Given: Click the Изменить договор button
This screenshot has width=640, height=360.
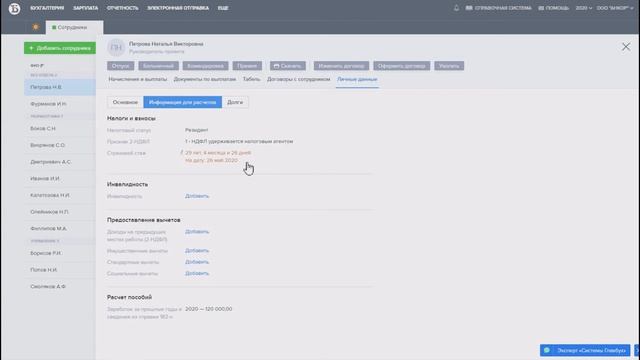Looking at the screenshot, I should tap(341, 66).
